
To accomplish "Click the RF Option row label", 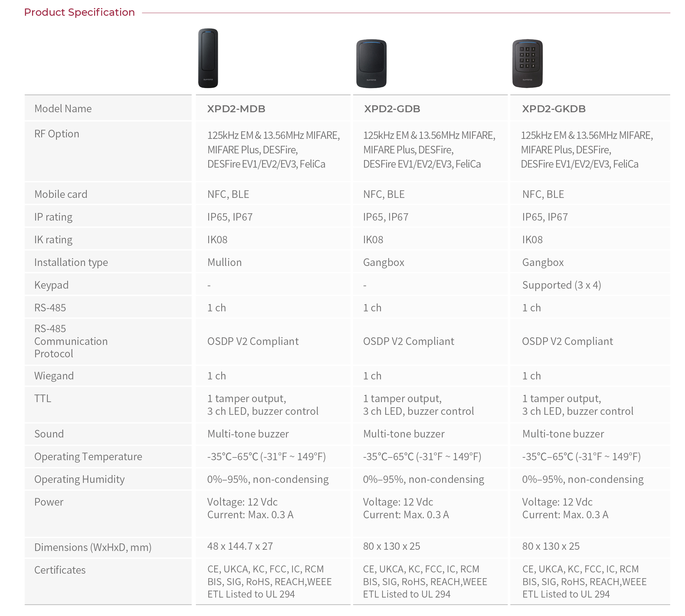I will 57,134.
